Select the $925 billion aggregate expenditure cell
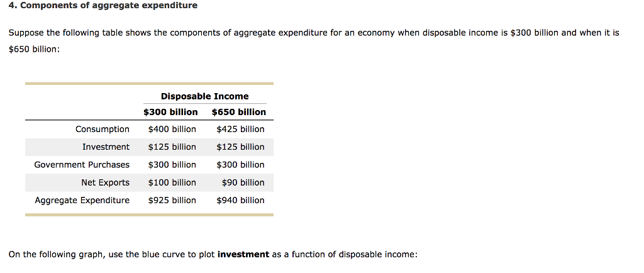Viewport: 644px width, 273px height. tap(172, 200)
